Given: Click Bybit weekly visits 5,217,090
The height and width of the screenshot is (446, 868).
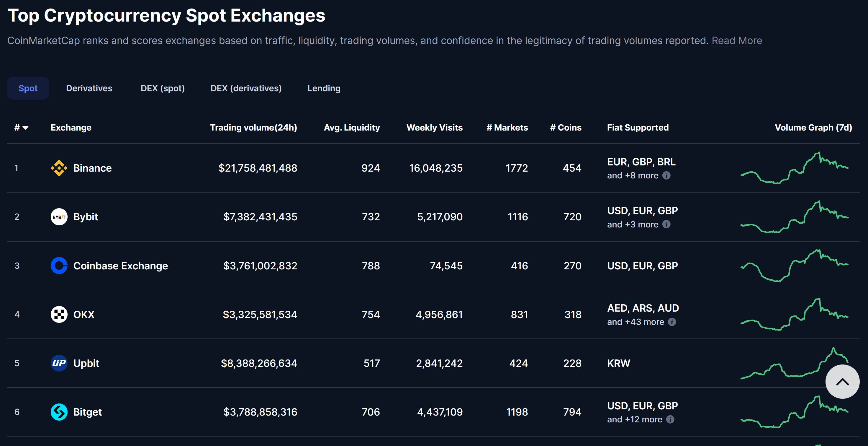Looking at the screenshot, I should [x=440, y=217].
